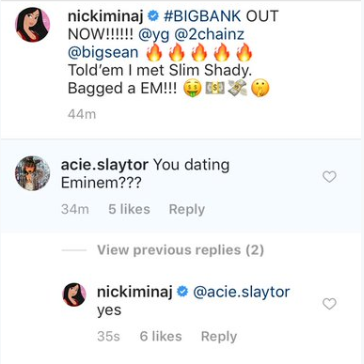Like the acie.slaytor comment with heart icon
This screenshot has width=364, height=364.
[x=329, y=177]
